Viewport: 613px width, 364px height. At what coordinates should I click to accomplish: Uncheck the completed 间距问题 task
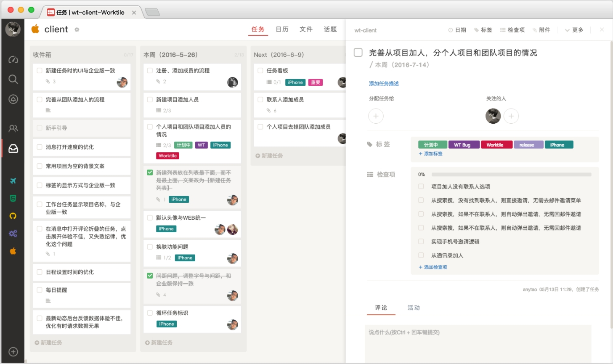point(150,276)
